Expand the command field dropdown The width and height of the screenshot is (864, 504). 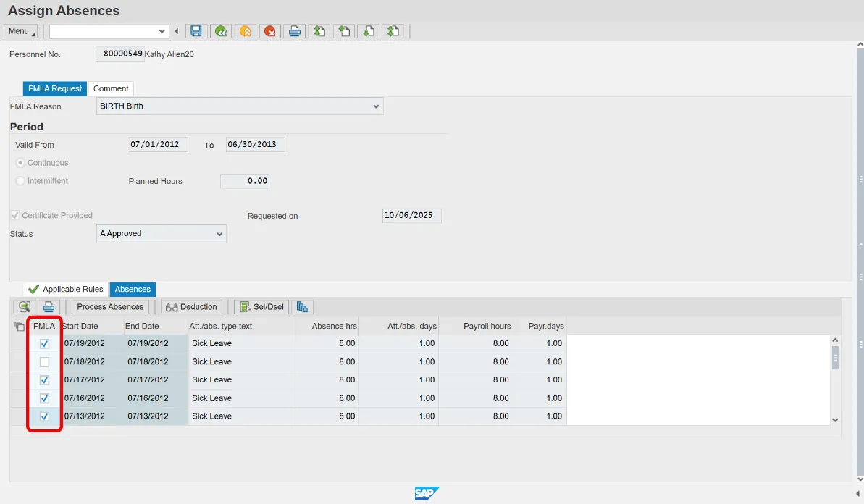point(162,31)
